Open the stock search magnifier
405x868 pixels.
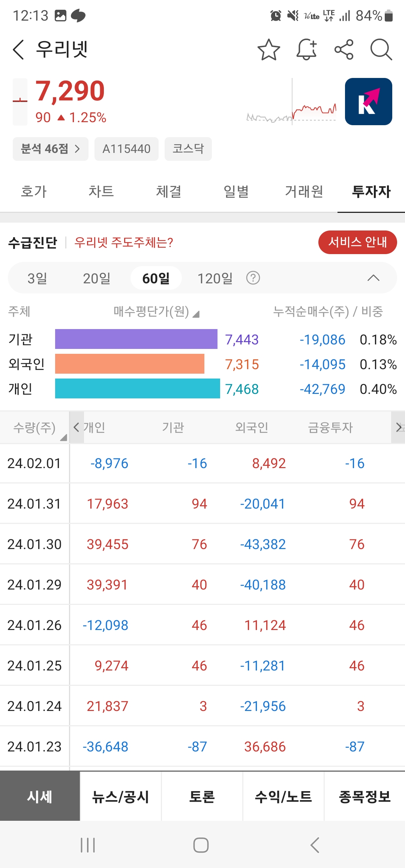tap(381, 49)
